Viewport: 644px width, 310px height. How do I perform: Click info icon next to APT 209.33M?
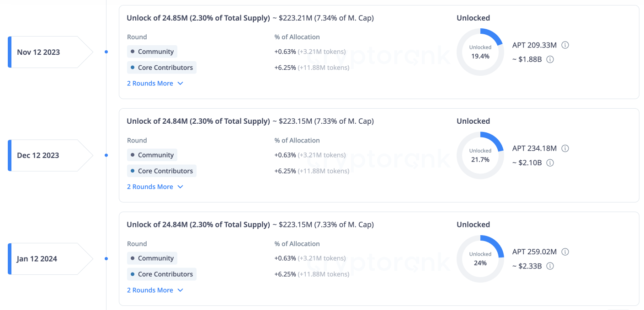[x=565, y=45]
